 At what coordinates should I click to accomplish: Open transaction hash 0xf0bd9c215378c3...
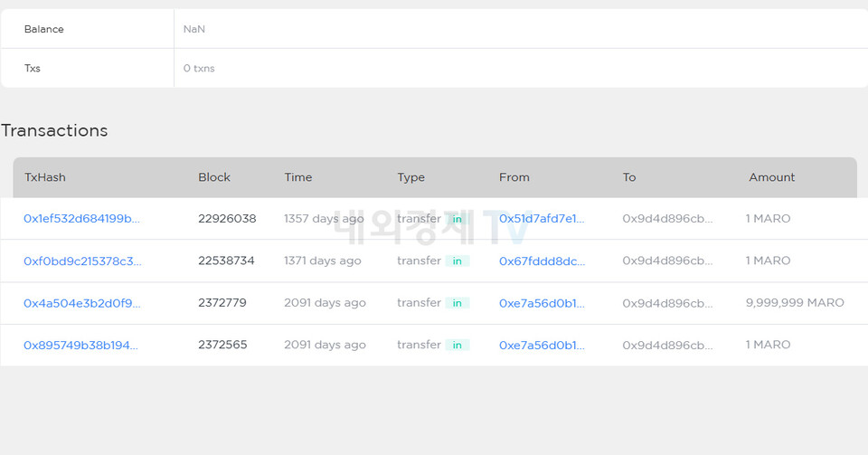(x=82, y=261)
